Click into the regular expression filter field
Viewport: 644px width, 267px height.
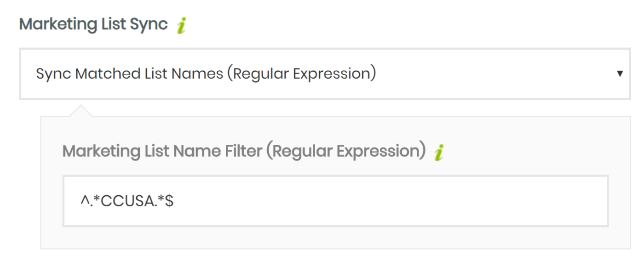pos(335,201)
